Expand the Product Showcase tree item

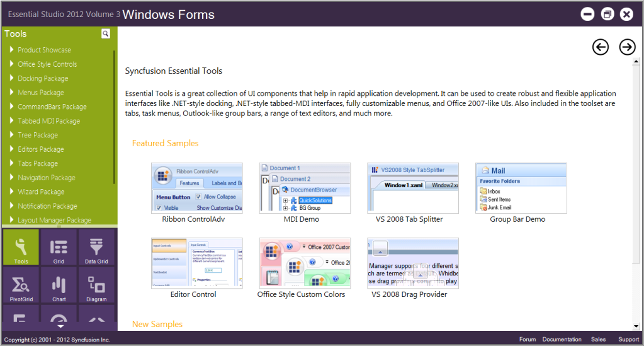click(x=12, y=50)
